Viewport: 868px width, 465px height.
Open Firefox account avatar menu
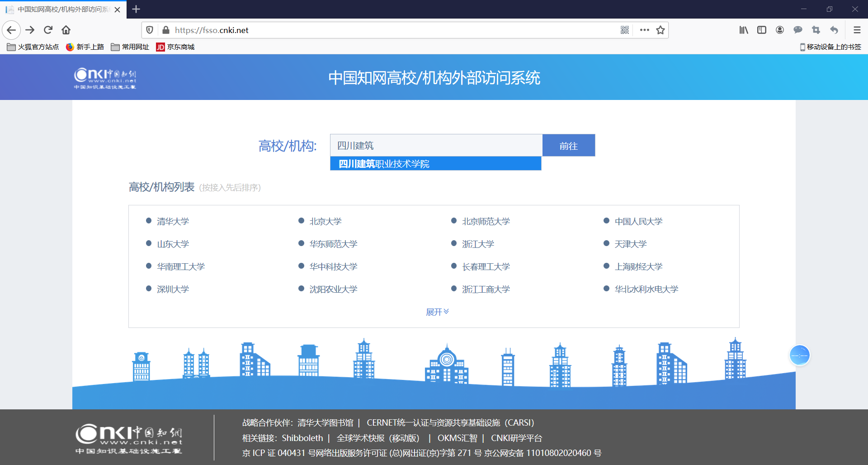[x=780, y=30]
